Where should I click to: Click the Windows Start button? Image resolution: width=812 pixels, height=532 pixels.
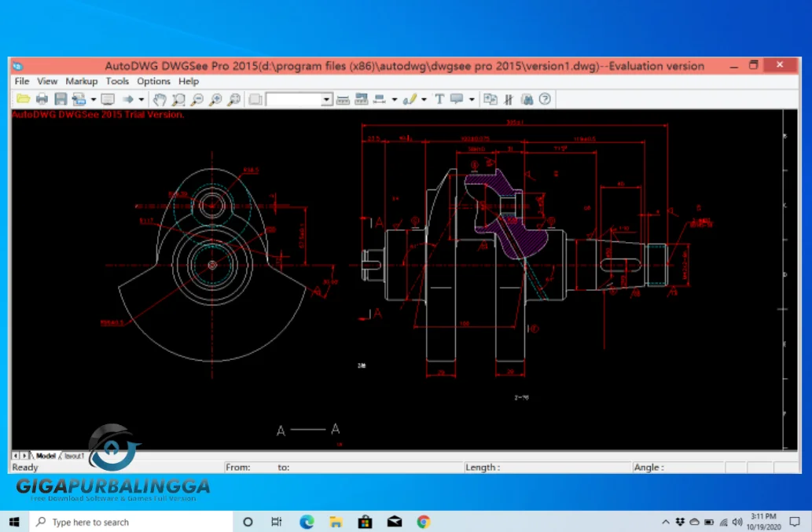pos(13,522)
